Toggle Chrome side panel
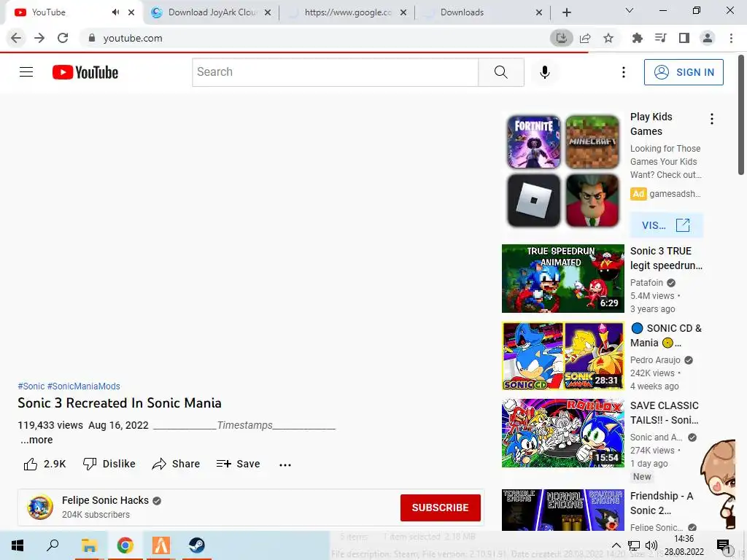This screenshot has width=747, height=560. pyautogui.click(x=684, y=38)
